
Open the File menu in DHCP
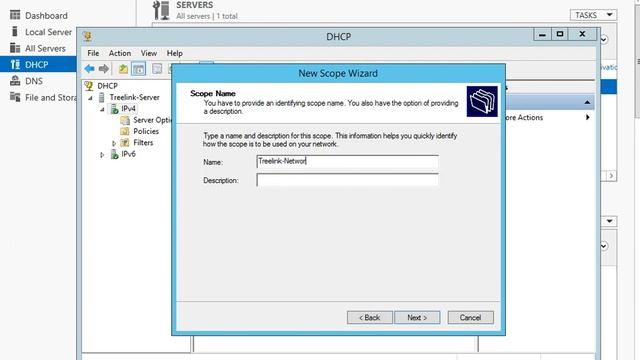(93, 53)
